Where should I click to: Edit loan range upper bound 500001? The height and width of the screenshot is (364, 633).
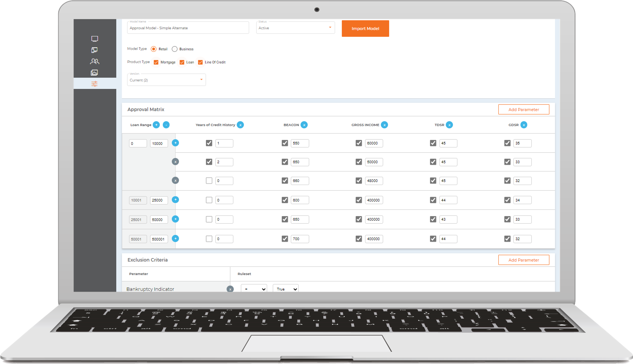(x=159, y=239)
